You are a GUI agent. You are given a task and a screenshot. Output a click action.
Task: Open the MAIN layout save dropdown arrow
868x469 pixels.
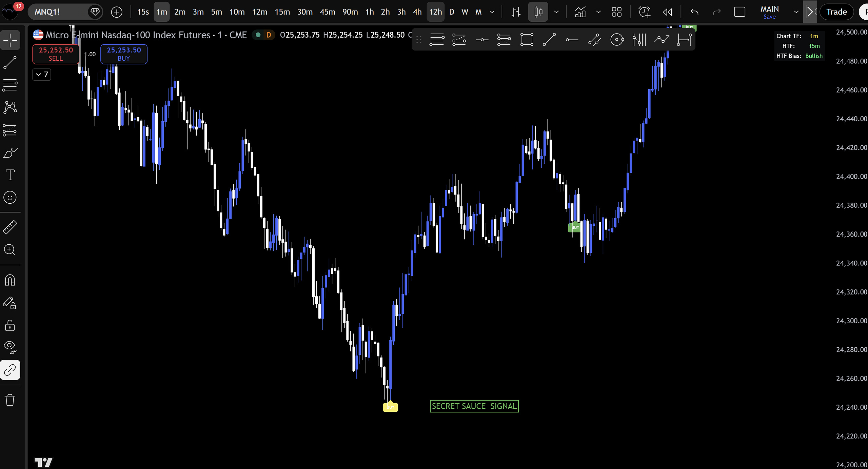(796, 12)
